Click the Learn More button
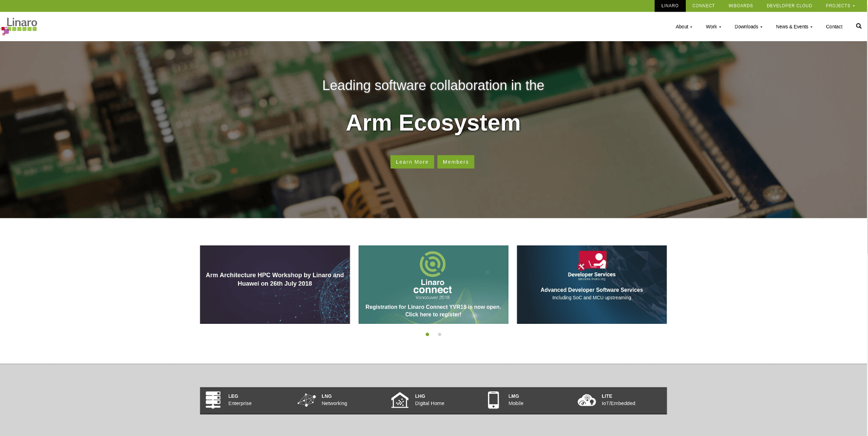The width and height of the screenshot is (868, 436). click(412, 162)
